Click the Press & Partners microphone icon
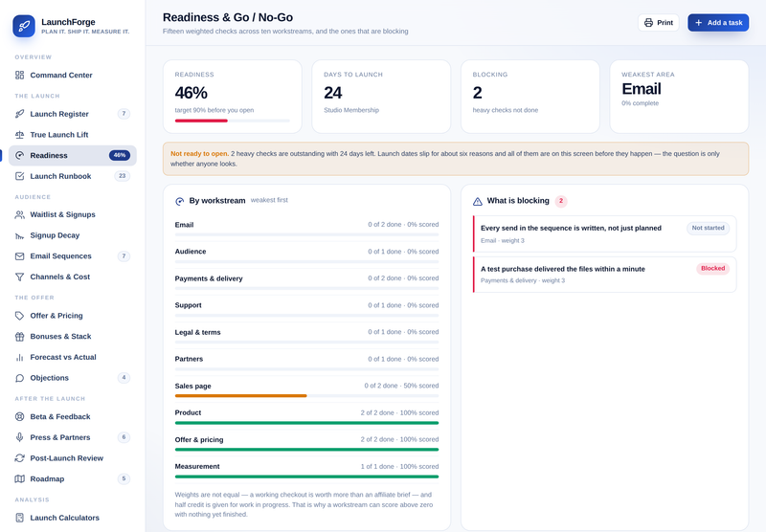This screenshot has height=532, width=766. coord(19,437)
